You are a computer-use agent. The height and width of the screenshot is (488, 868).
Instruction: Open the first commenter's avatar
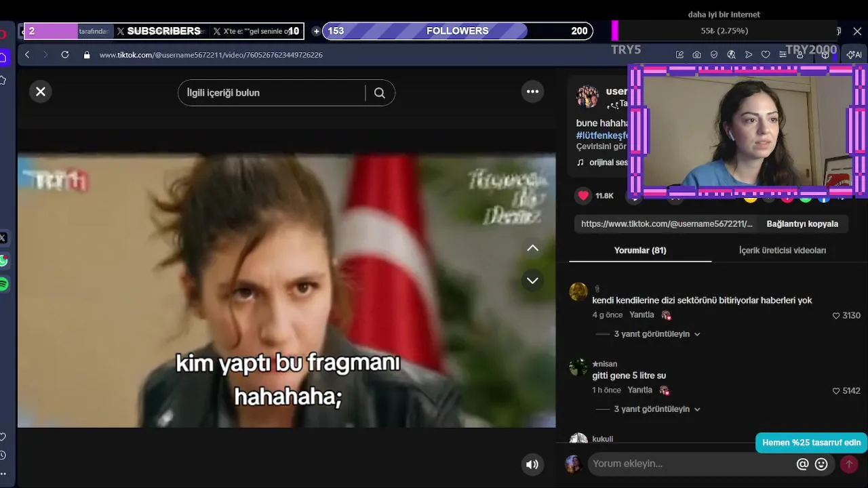578,291
